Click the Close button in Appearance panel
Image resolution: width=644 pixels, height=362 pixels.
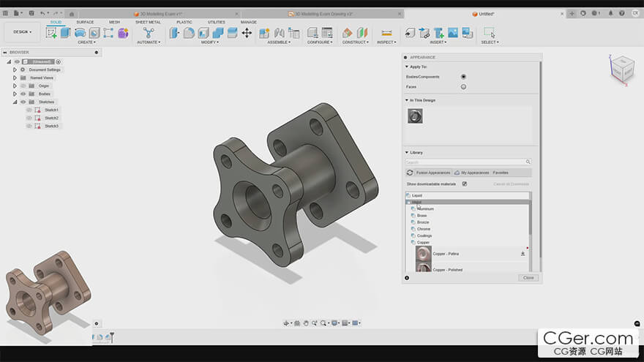528,278
